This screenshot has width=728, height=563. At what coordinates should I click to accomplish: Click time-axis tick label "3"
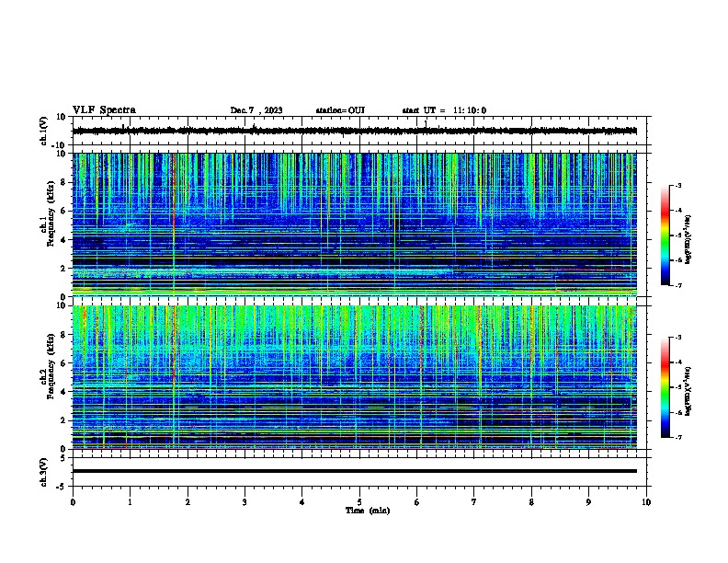(245, 502)
